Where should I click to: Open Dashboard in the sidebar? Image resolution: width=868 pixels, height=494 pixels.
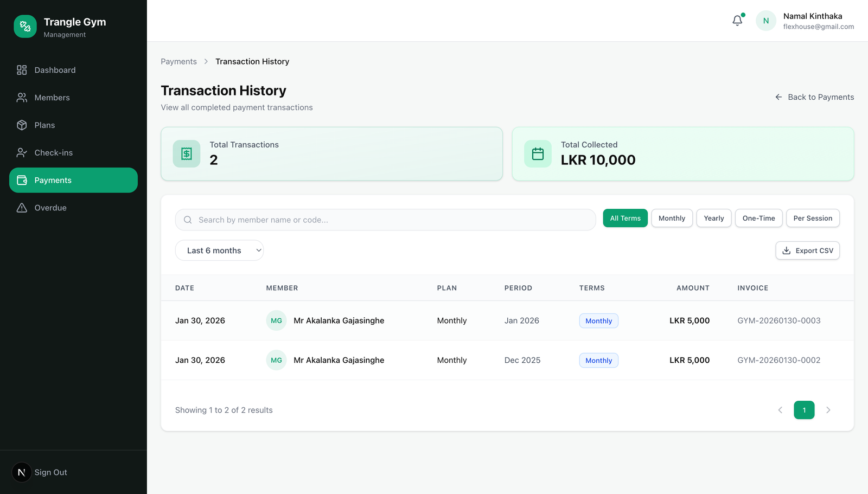click(x=73, y=70)
